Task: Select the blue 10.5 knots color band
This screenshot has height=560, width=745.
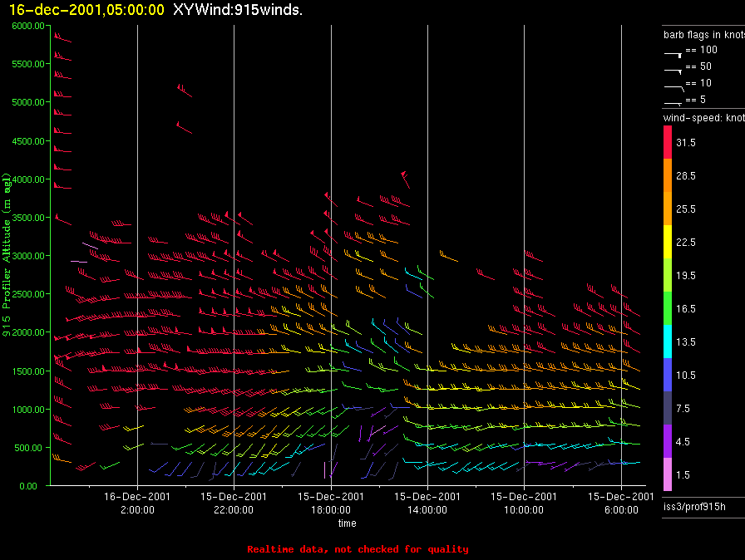Action: pyautogui.click(x=668, y=375)
